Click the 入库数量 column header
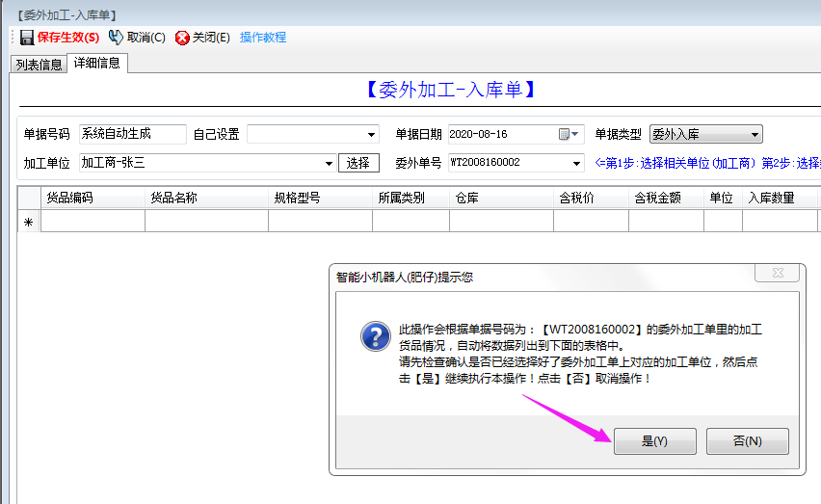Screen dimensions: 821x504 click(779, 198)
